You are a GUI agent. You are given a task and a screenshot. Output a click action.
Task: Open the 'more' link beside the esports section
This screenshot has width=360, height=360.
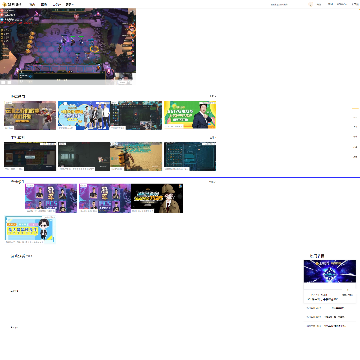coord(212,182)
